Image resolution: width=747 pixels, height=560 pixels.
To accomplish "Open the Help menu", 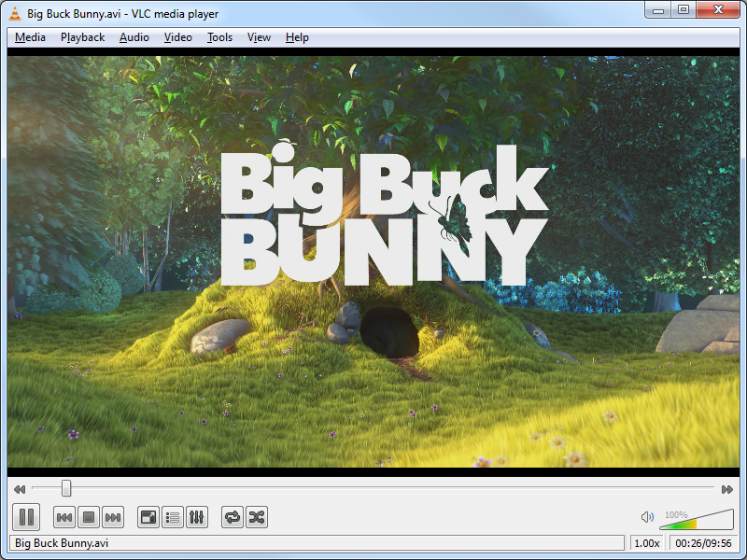I will click(297, 37).
